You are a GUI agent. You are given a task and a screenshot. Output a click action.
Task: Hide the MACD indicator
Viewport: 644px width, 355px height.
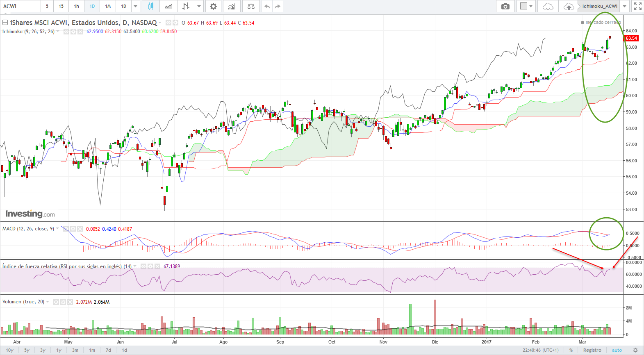pos(66,229)
